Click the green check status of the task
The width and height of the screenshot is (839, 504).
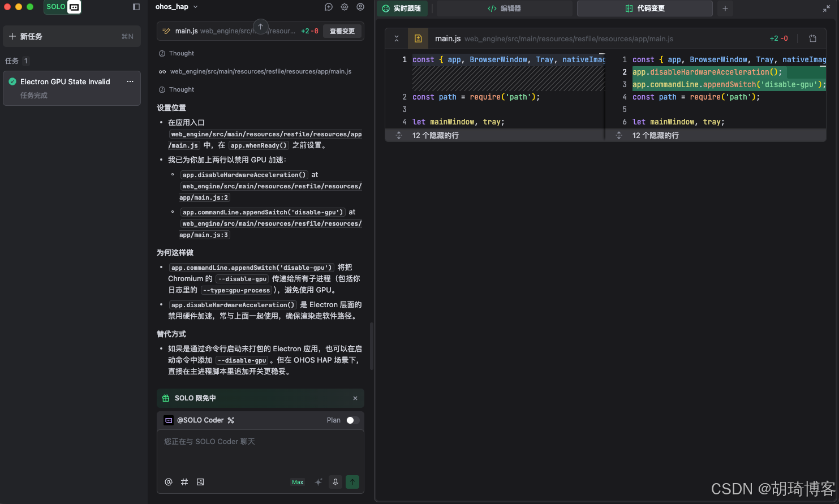[x=12, y=81]
